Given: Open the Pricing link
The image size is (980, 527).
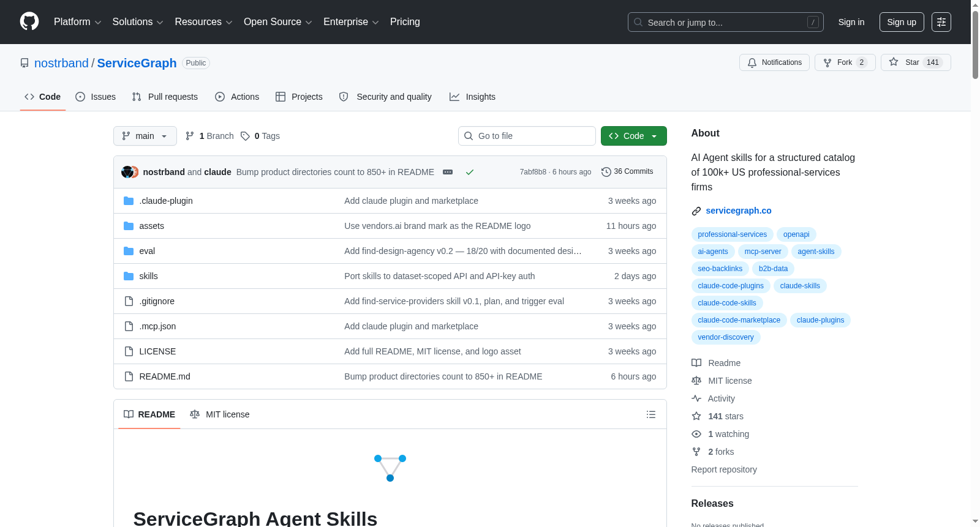Looking at the screenshot, I should pyautogui.click(x=405, y=22).
